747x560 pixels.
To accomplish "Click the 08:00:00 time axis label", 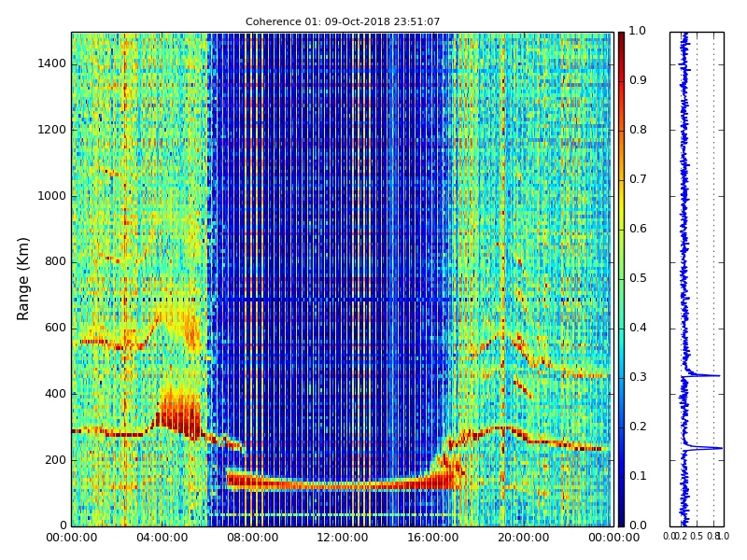I will pyautogui.click(x=252, y=539).
